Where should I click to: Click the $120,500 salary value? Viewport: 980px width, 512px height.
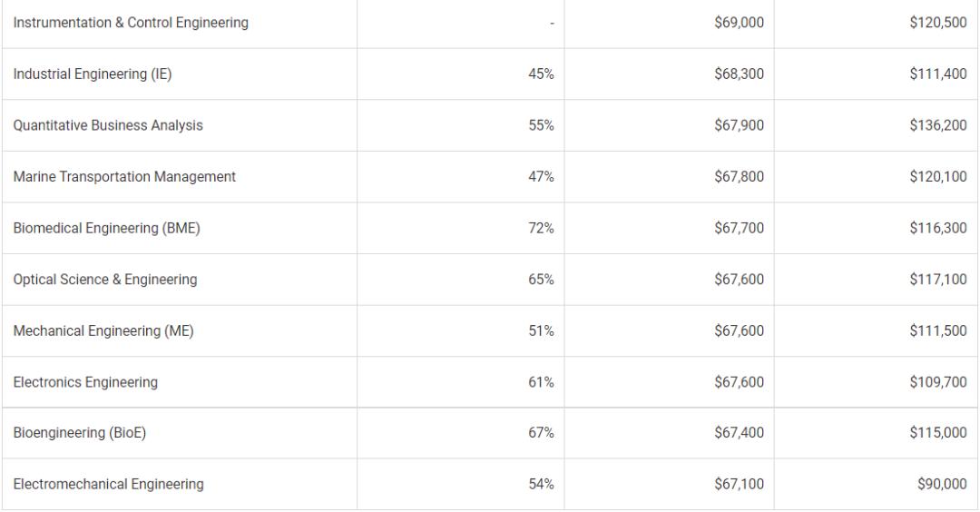point(937,23)
